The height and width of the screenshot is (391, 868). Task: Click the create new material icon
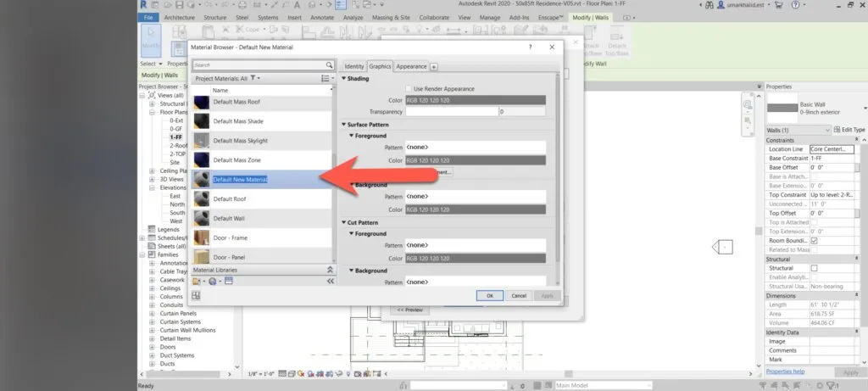(213, 282)
